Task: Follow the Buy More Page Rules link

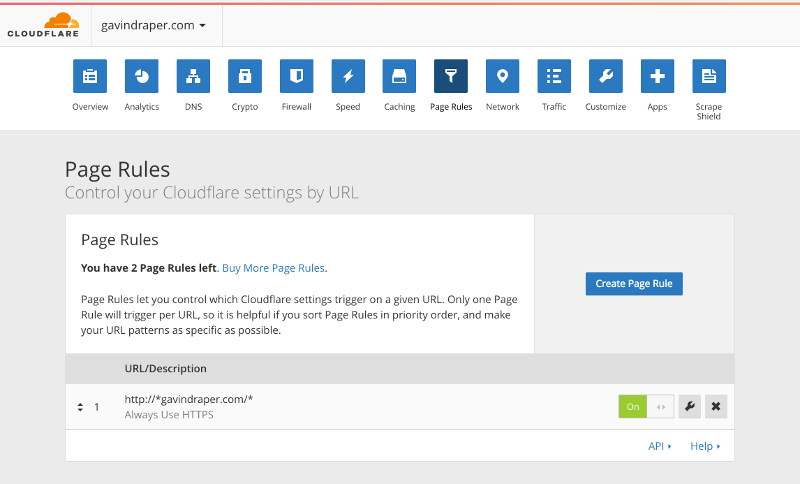Action: (x=273, y=268)
